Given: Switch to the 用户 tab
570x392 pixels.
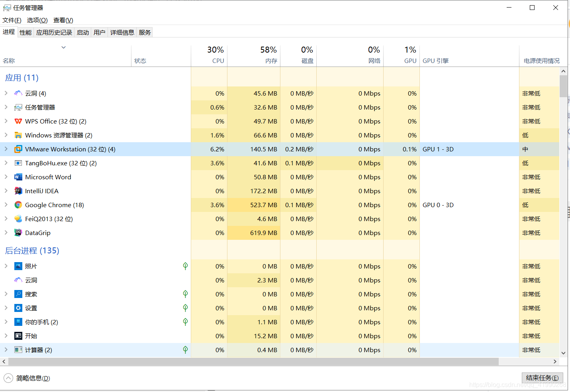Looking at the screenshot, I should (100, 32).
